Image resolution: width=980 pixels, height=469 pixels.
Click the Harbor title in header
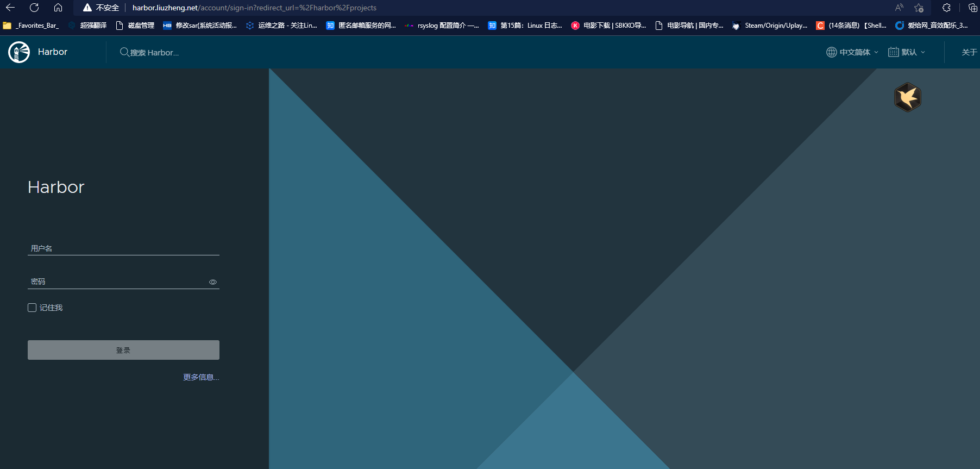click(53, 52)
